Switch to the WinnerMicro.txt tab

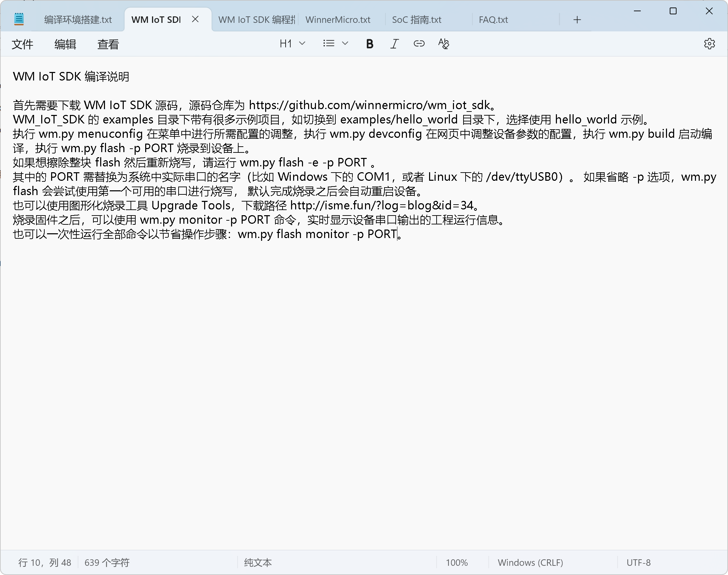tap(338, 20)
